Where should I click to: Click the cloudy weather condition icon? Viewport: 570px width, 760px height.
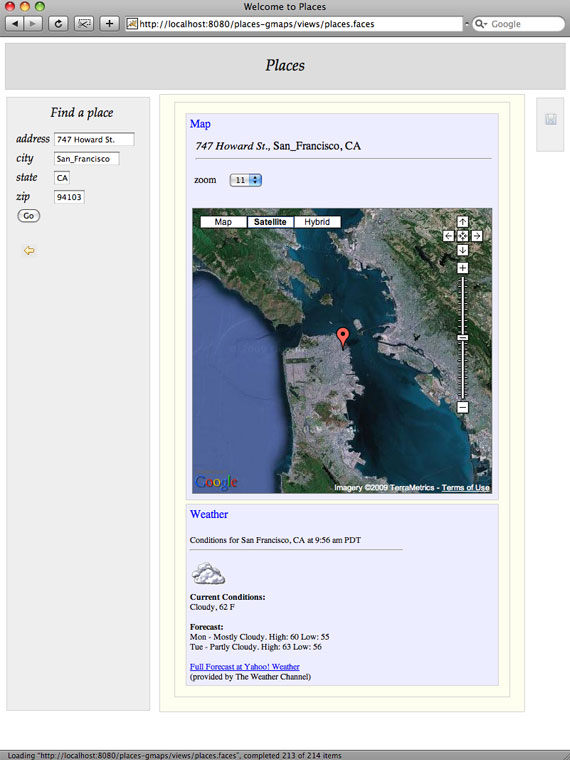coord(208,573)
